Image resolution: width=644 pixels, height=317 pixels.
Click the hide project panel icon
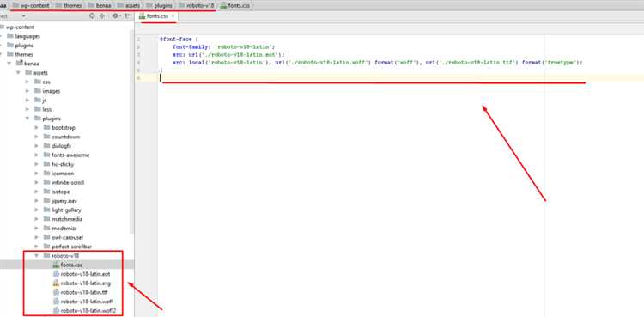pyautogui.click(x=128, y=15)
